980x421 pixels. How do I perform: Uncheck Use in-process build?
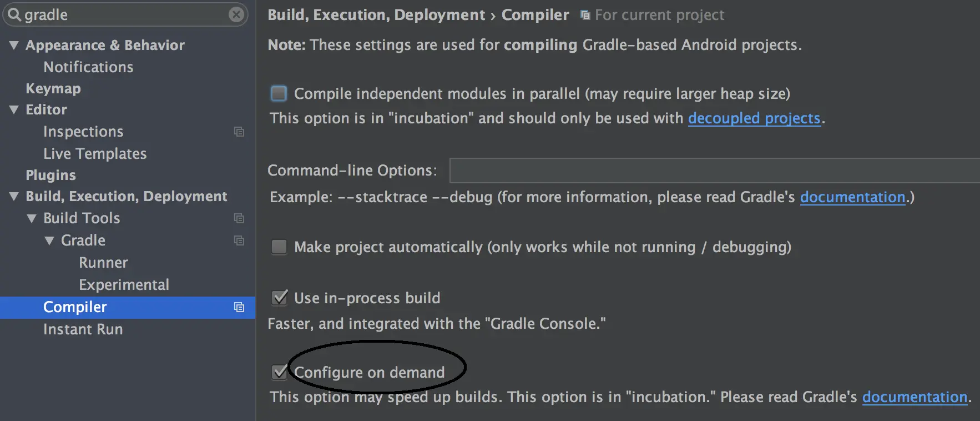279,298
